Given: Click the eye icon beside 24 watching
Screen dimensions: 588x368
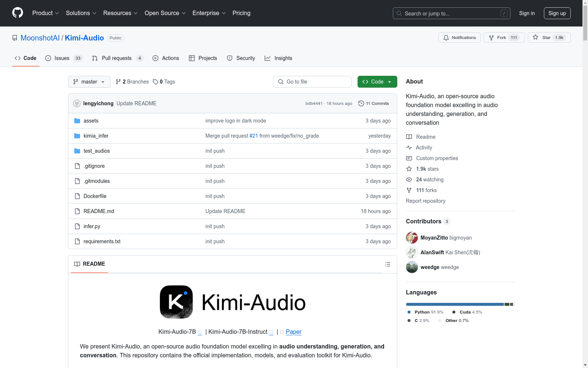Looking at the screenshot, I should click(409, 180).
